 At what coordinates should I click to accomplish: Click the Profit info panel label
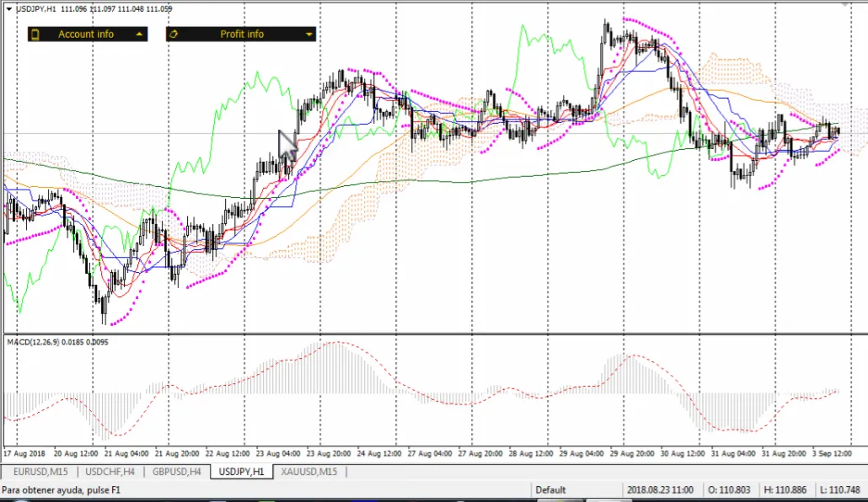242,35
